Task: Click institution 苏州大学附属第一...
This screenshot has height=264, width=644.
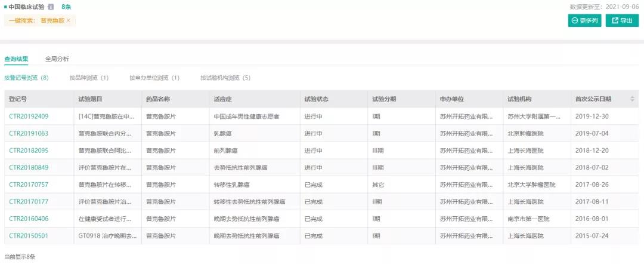Action: [x=534, y=116]
